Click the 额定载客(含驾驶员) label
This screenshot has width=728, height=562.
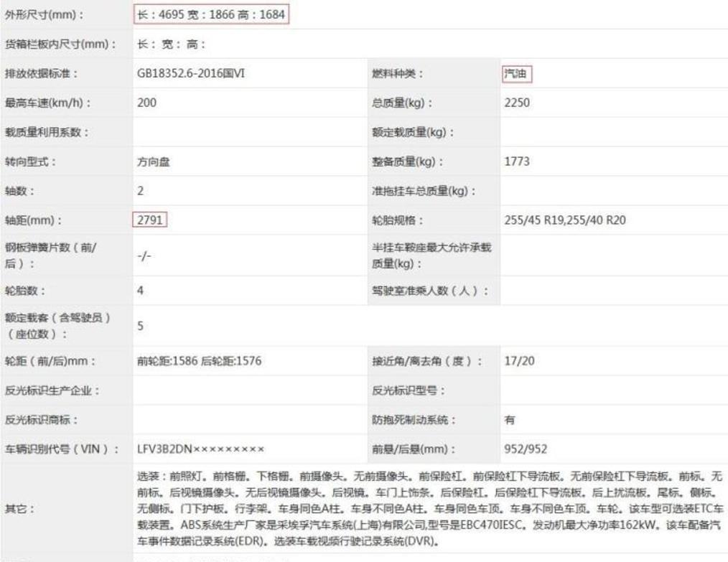(x=57, y=326)
